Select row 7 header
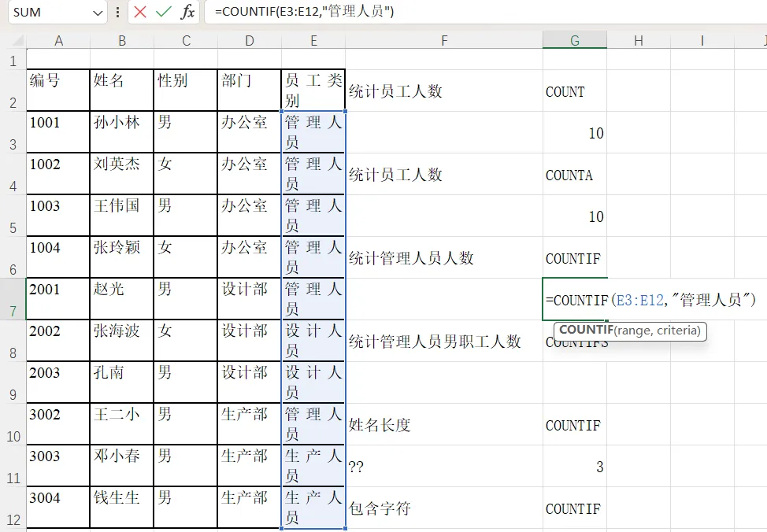Image resolution: width=767 pixels, height=532 pixels. pyautogui.click(x=13, y=299)
